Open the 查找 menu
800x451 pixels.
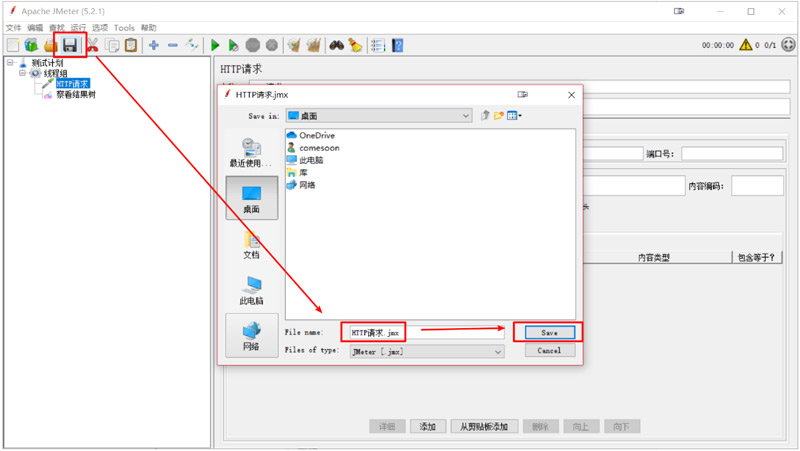click(x=57, y=28)
